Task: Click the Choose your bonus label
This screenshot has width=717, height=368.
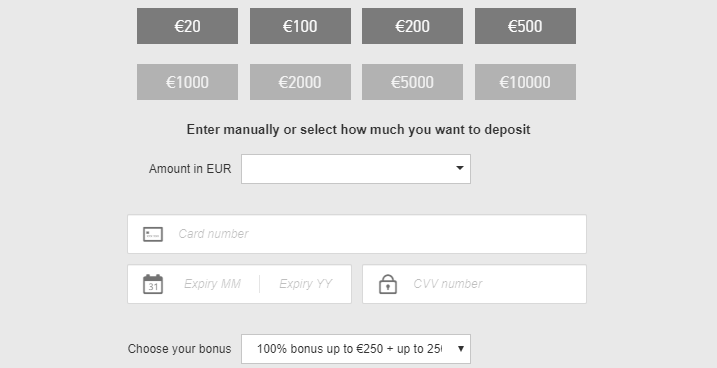Action: tap(179, 349)
